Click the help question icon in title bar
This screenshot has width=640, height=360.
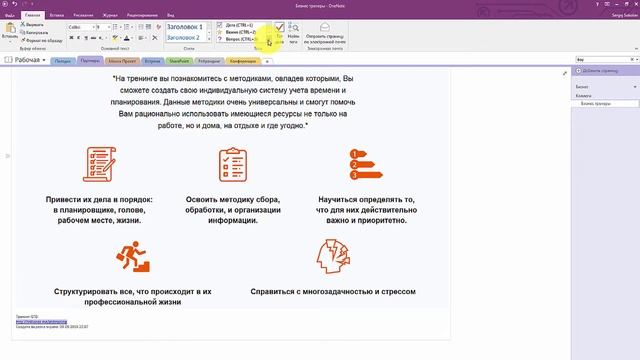(597, 4)
